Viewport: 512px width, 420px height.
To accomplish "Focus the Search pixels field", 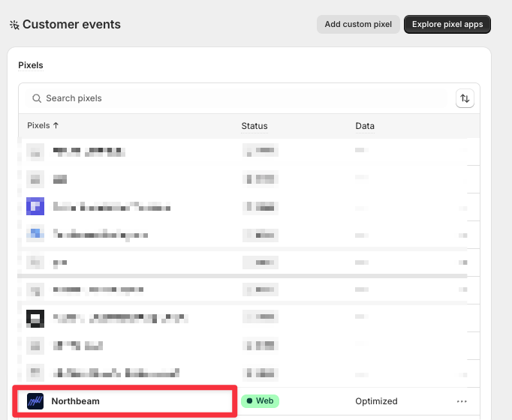I will (236, 98).
